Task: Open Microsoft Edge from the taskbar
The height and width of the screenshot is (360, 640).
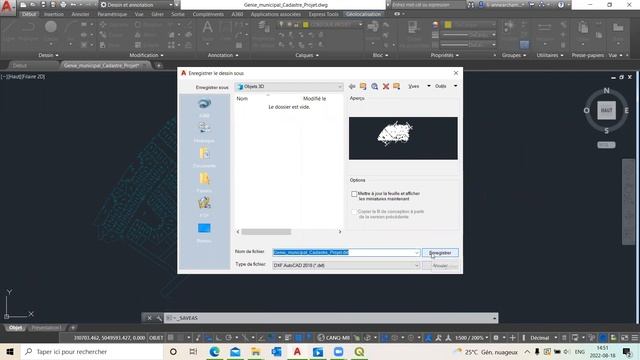Action: (215, 351)
